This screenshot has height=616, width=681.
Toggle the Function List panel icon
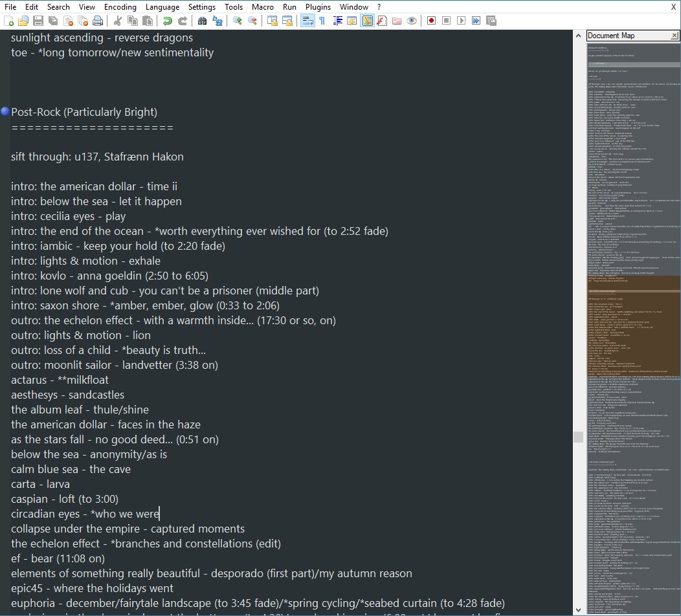click(382, 21)
